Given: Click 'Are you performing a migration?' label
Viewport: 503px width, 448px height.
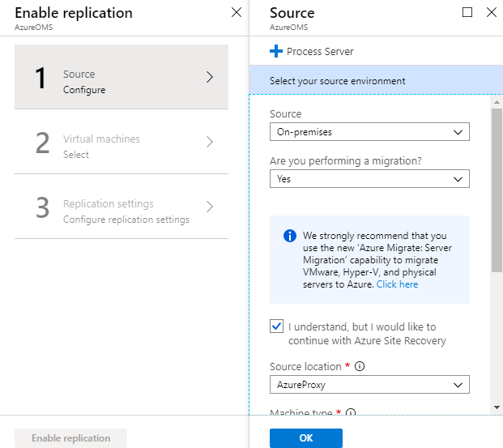Looking at the screenshot, I should [346, 160].
